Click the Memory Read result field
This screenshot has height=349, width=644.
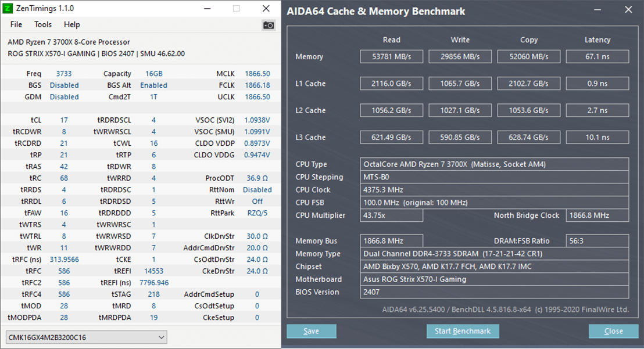tap(392, 56)
